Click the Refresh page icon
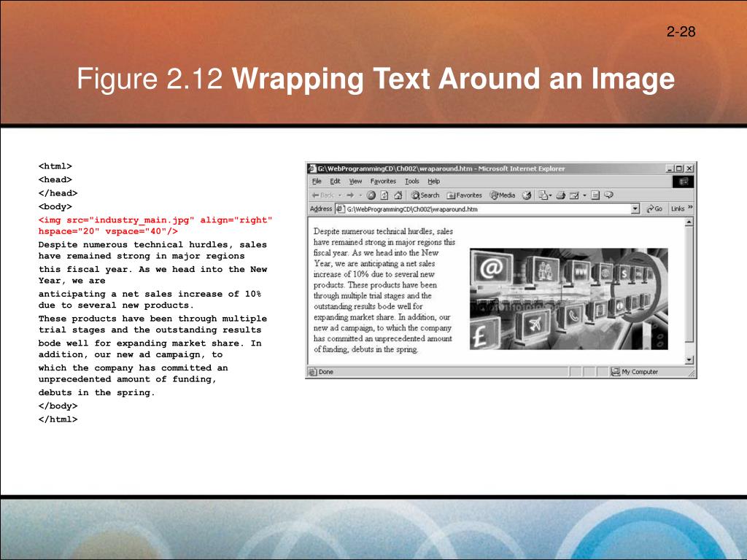This screenshot has height=560, width=747. click(384, 195)
